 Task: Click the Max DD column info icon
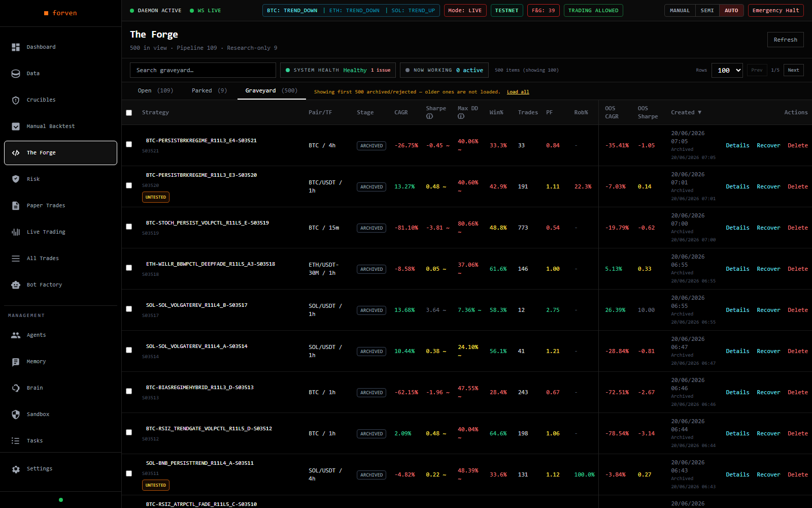click(x=461, y=116)
